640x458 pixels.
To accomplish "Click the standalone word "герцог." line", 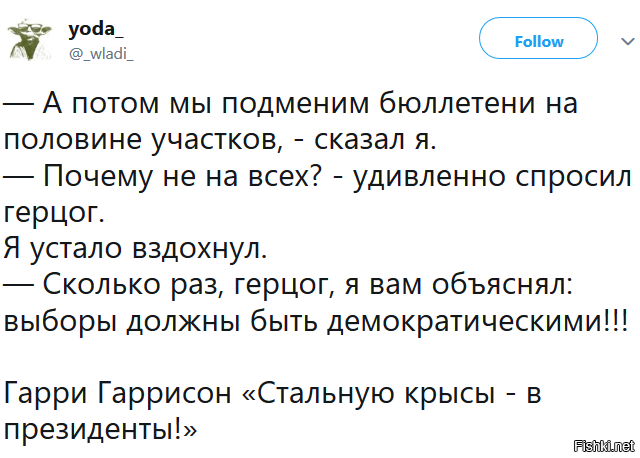I will click(x=53, y=214).
